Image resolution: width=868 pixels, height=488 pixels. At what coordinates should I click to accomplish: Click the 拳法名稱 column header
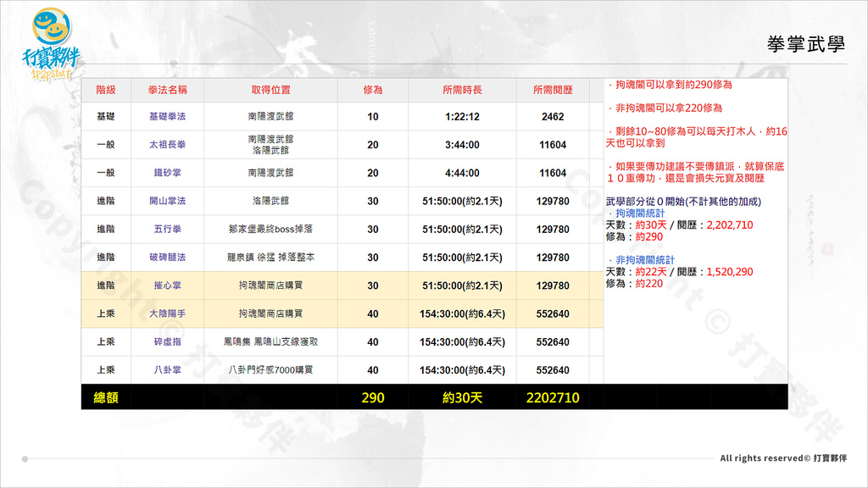(167, 90)
